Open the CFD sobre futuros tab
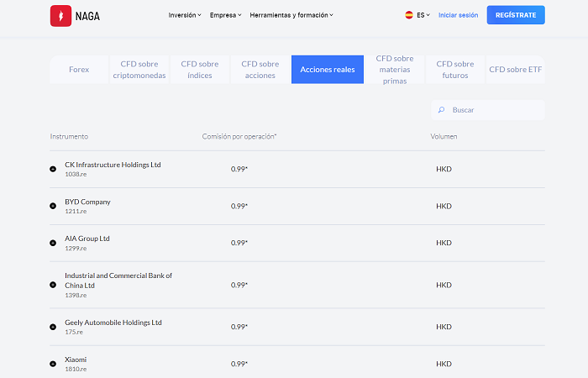Viewport: 588px width, 378px height. click(x=455, y=70)
